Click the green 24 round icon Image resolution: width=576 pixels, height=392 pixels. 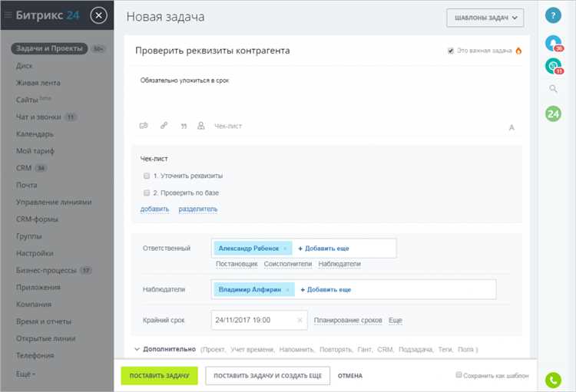pos(553,114)
